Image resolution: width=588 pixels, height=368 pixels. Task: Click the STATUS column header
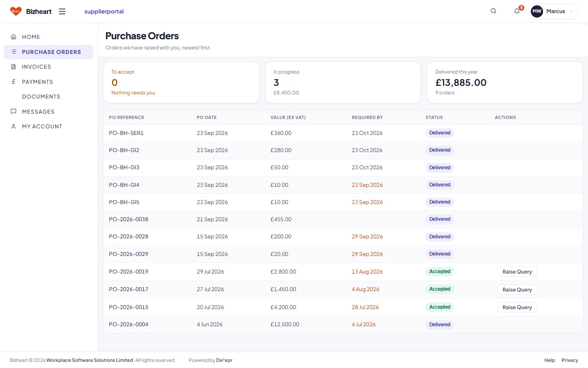pyautogui.click(x=434, y=117)
